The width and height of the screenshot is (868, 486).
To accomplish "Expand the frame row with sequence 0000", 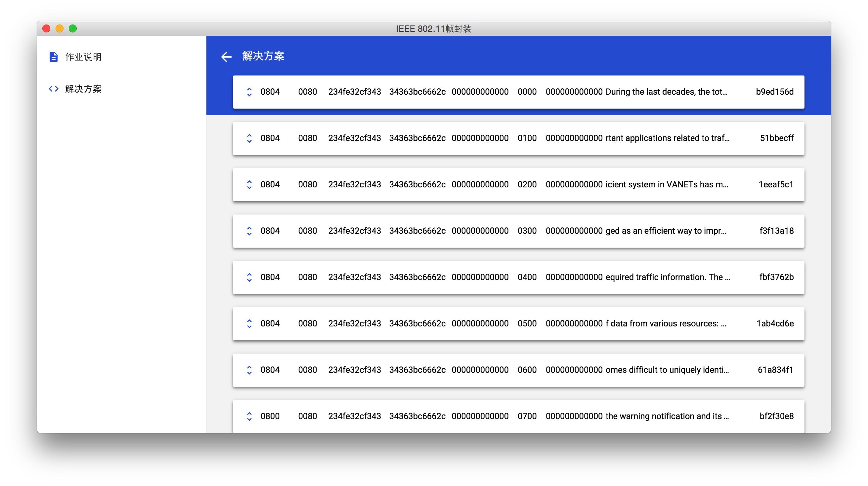I will [x=249, y=92].
